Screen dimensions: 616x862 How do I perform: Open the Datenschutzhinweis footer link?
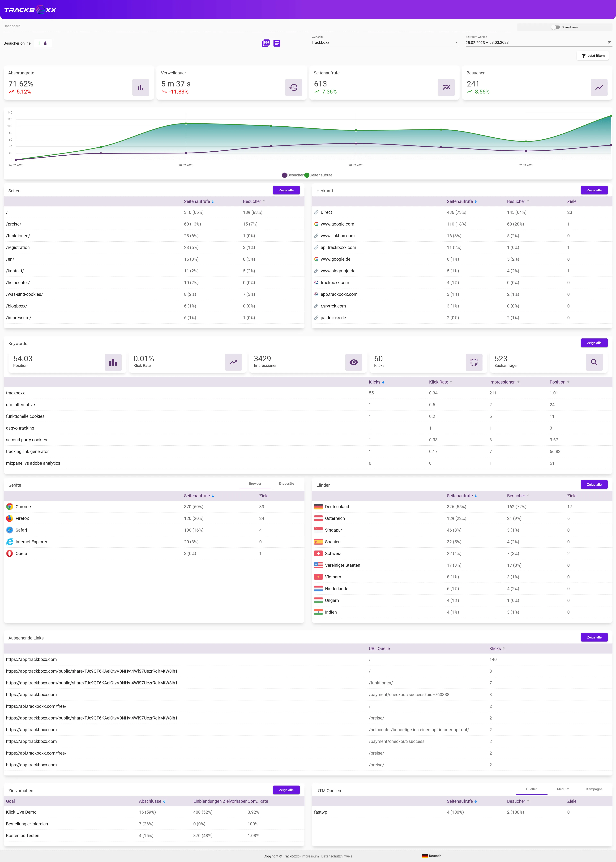[x=337, y=856]
